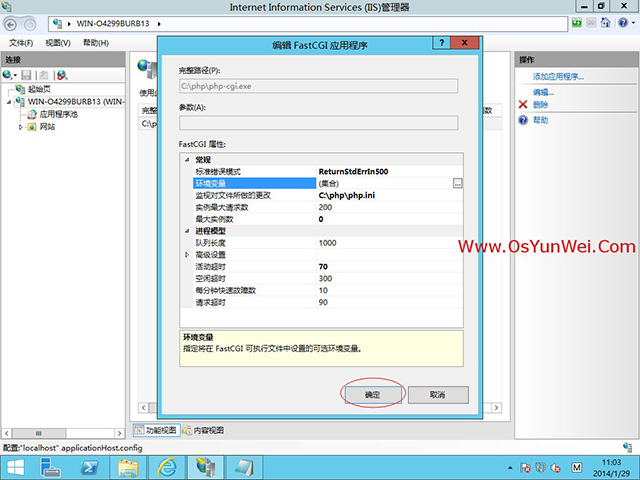Open the 视图(V) menu
The width and height of the screenshot is (640, 480).
(59, 43)
